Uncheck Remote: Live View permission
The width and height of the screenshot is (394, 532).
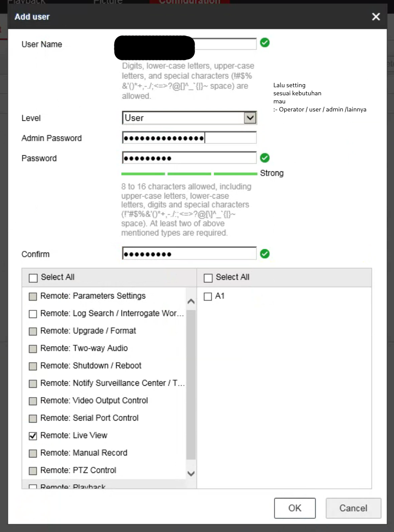click(33, 436)
